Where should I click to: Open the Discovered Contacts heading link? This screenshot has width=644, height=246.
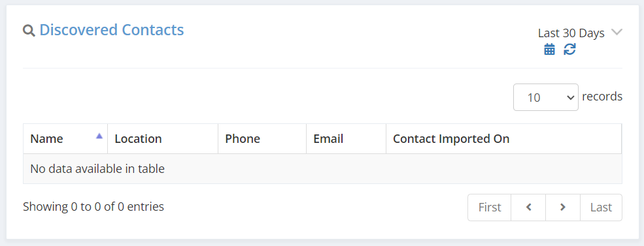point(112,30)
